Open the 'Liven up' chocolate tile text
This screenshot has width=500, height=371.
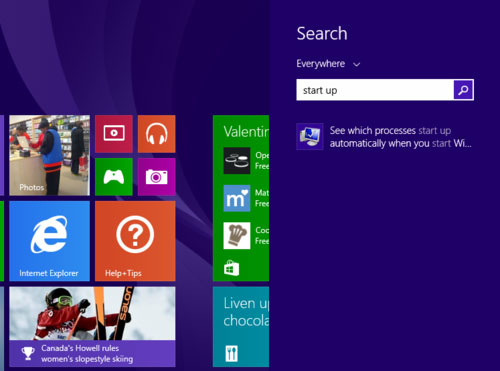click(246, 312)
